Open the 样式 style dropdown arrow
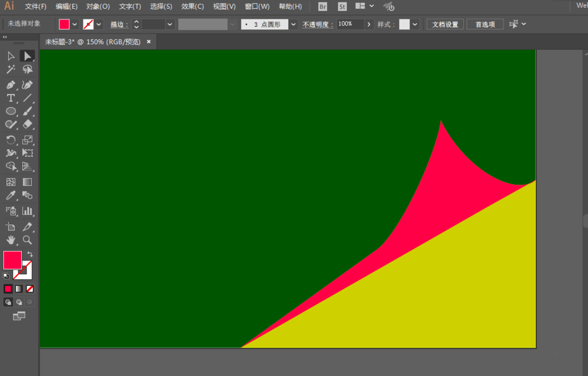588x376 pixels. (415, 24)
